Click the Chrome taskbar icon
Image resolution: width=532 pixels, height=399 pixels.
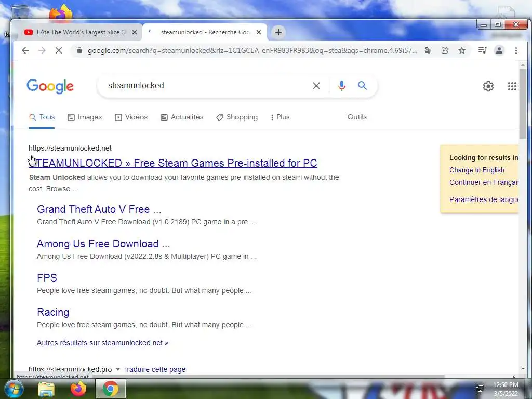point(111,389)
